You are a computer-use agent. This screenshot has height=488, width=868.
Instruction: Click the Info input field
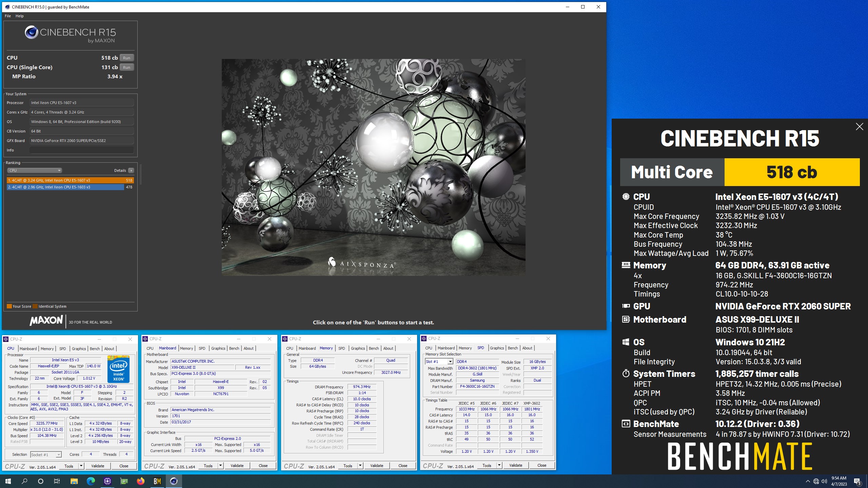[x=81, y=150]
